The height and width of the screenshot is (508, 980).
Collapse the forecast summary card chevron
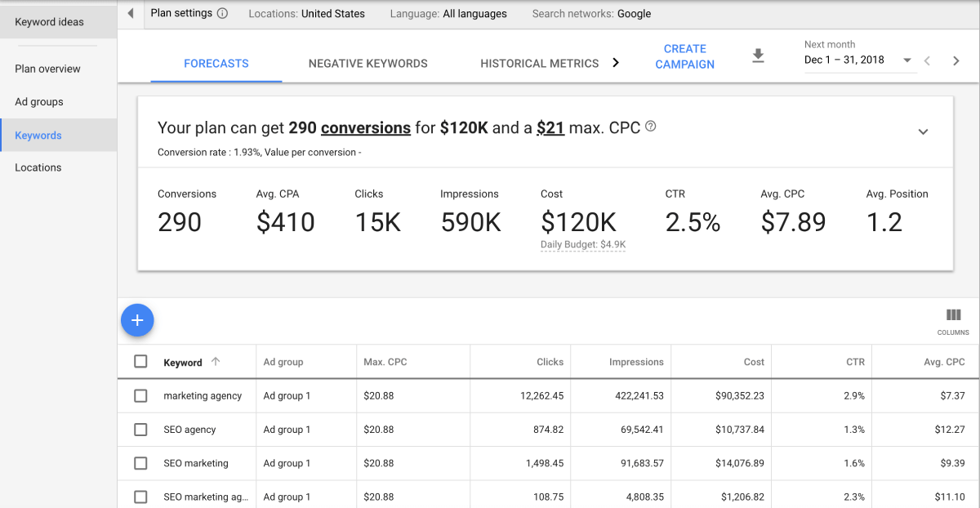(x=924, y=131)
